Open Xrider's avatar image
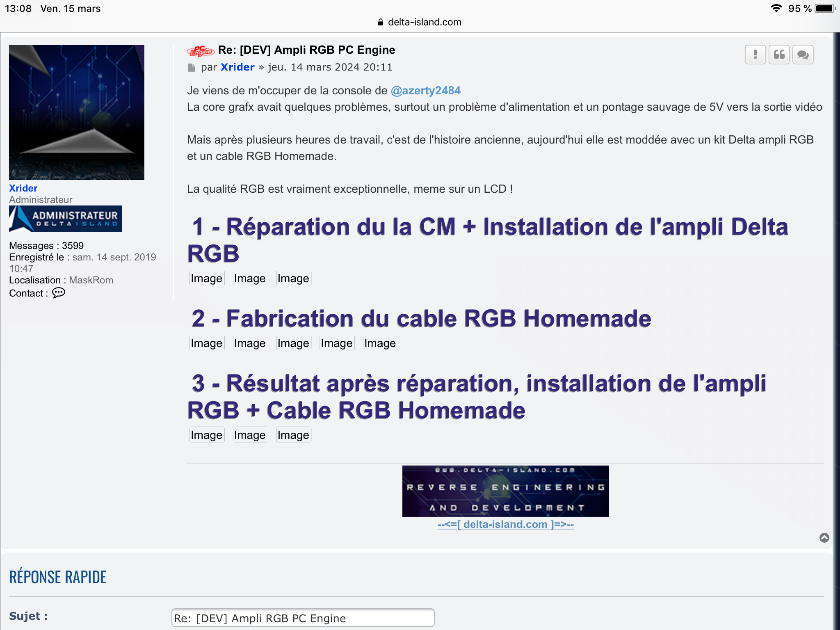The height and width of the screenshot is (630, 840). click(77, 112)
